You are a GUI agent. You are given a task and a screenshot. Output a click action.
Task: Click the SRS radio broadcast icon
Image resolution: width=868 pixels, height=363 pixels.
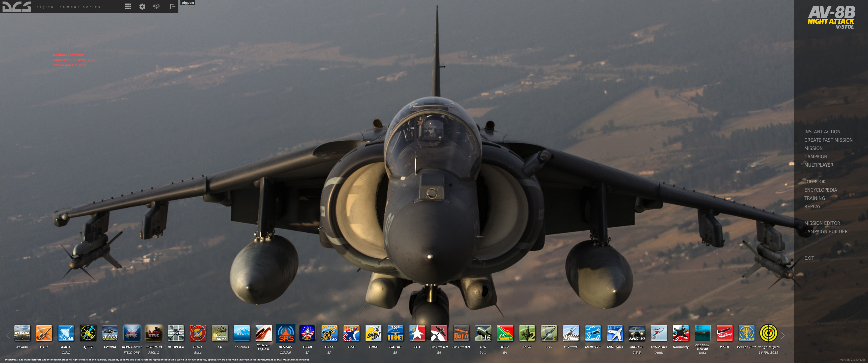click(x=156, y=6)
